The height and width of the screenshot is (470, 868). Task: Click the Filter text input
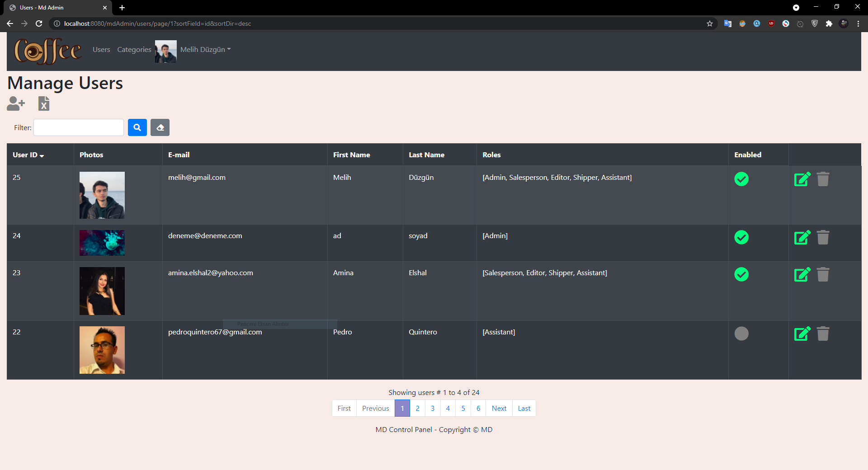pyautogui.click(x=79, y=127)
